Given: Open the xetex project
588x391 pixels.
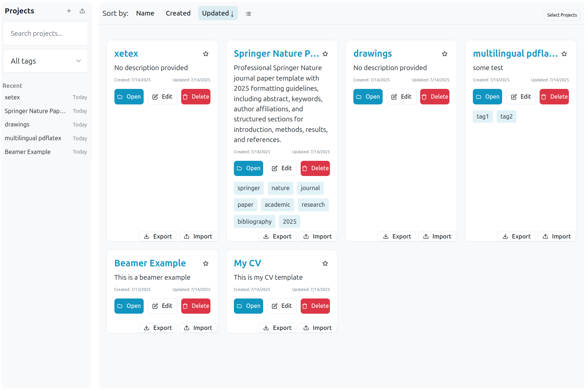Looking at the screenshot, I should [129, 97].
